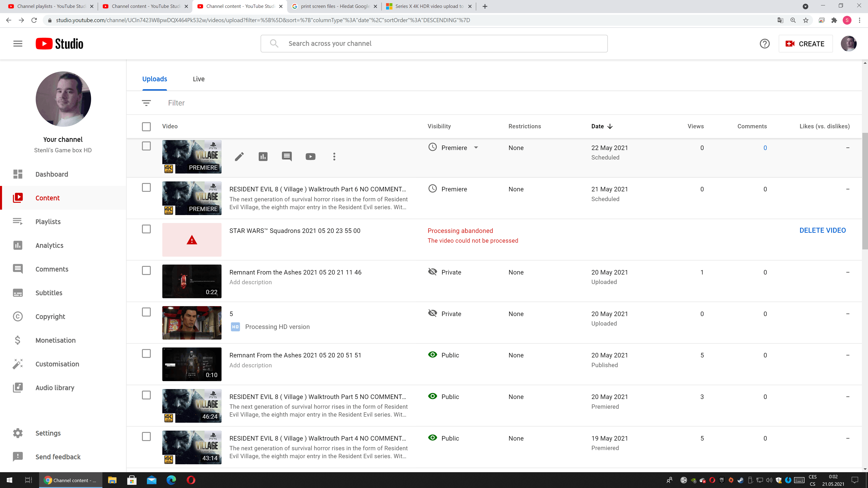The height and width of the screenshot is (488, 868).
Task: Expand the Premiere visibility dropdown arrow
Action: (476, 148)
